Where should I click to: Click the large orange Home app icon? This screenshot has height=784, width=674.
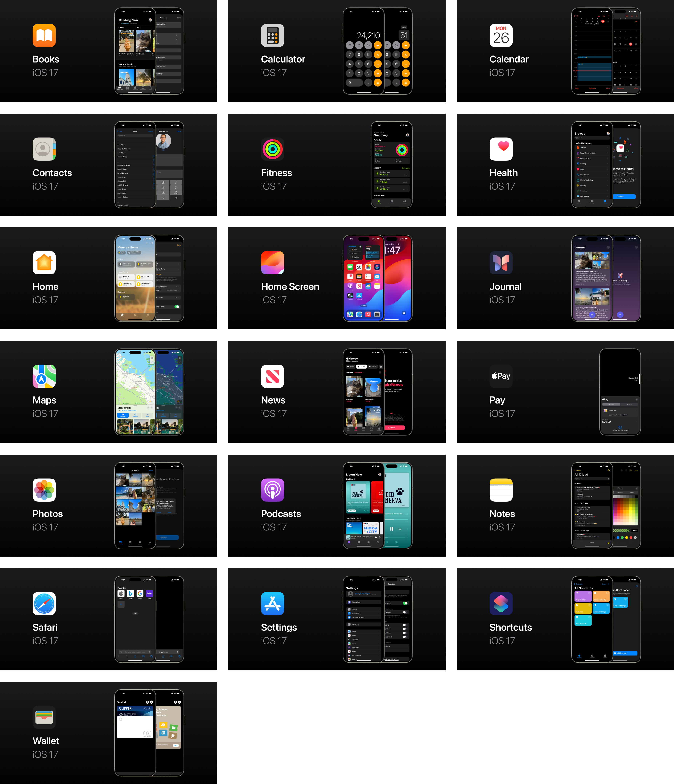pyautogui.click(x=44, y=263)
